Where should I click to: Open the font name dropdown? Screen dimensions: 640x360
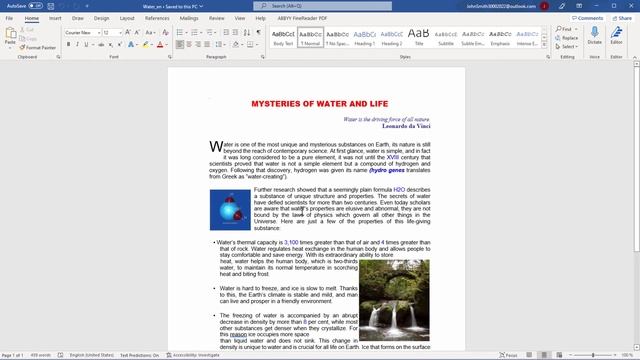click(x=99, y=33)
